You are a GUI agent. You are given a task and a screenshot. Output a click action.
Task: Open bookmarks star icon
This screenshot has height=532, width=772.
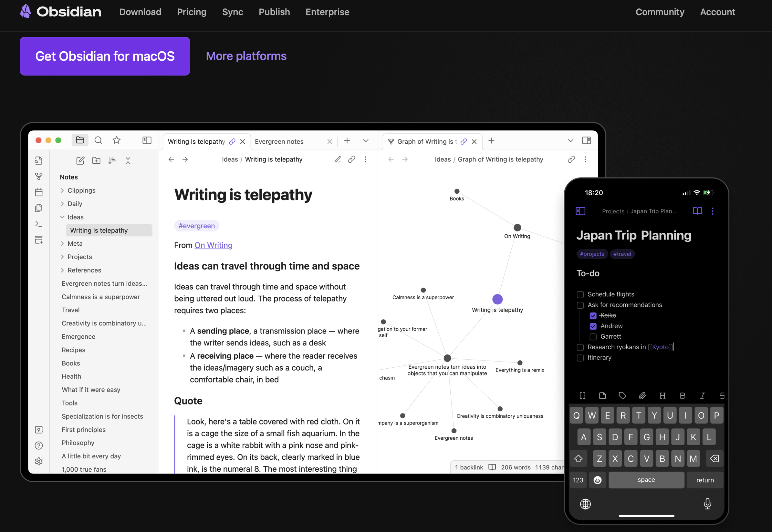[116, 140]
